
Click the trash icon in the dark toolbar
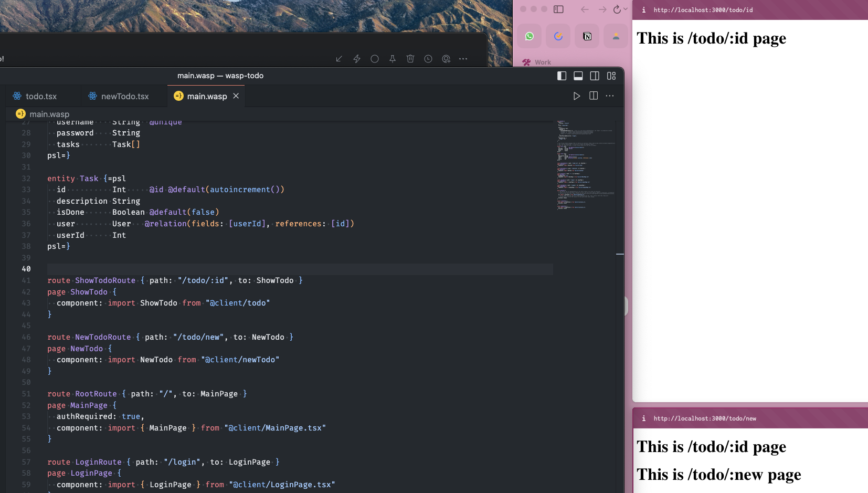410,59
